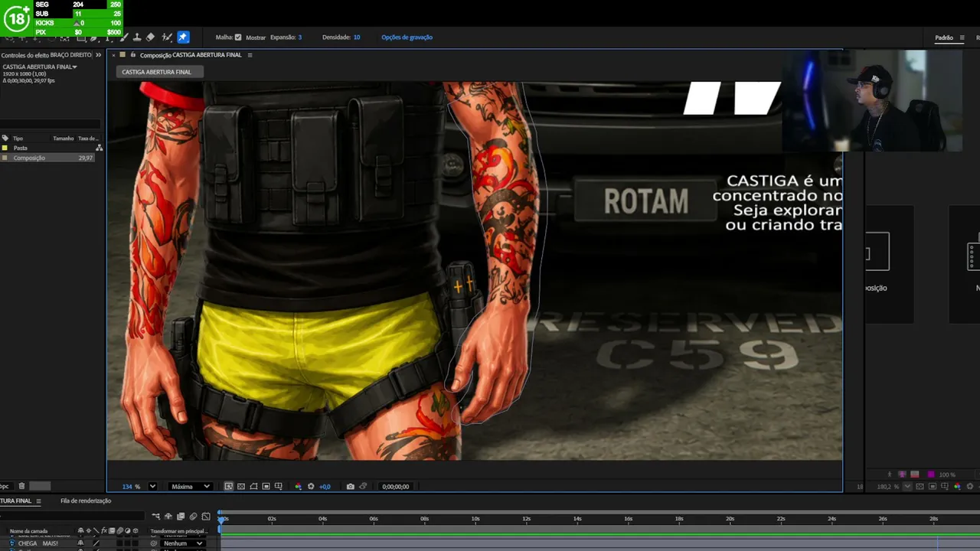
Task: Toggle the Malha mesh checkbox
Action: (238, 37)
